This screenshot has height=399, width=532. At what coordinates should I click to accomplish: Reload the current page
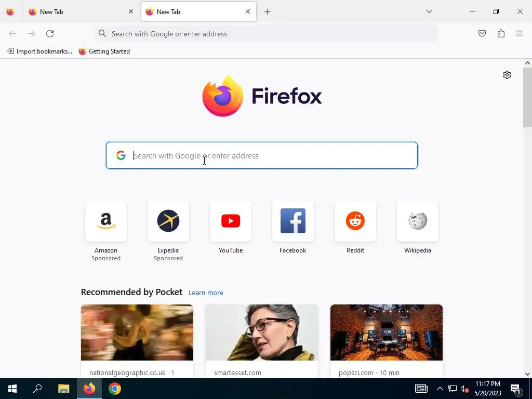coord(50,34)
